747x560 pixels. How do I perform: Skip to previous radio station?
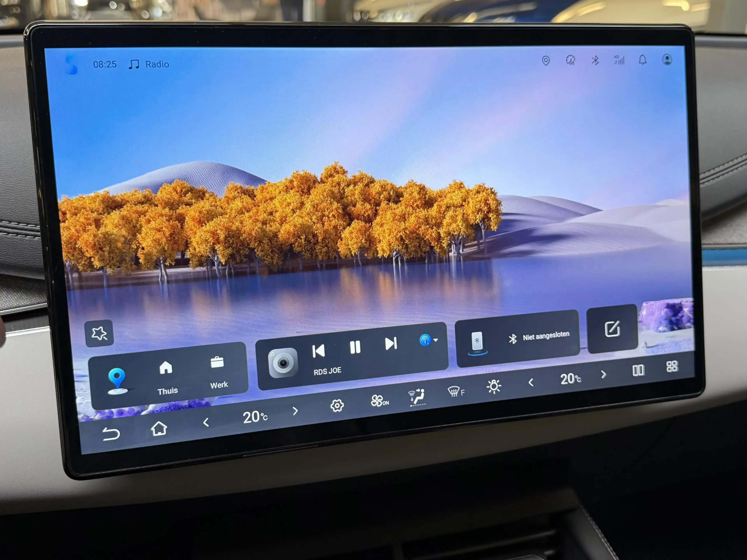pos(318,351)
